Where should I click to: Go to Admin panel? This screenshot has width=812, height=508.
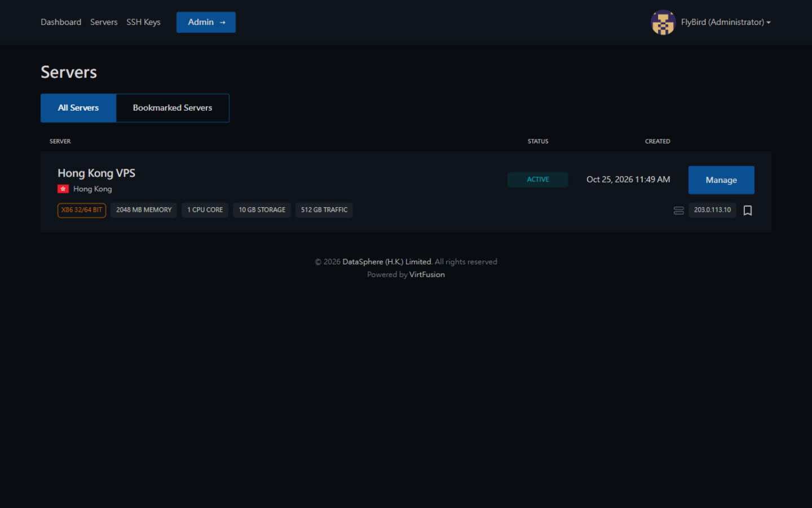click(x=206, y=22)
